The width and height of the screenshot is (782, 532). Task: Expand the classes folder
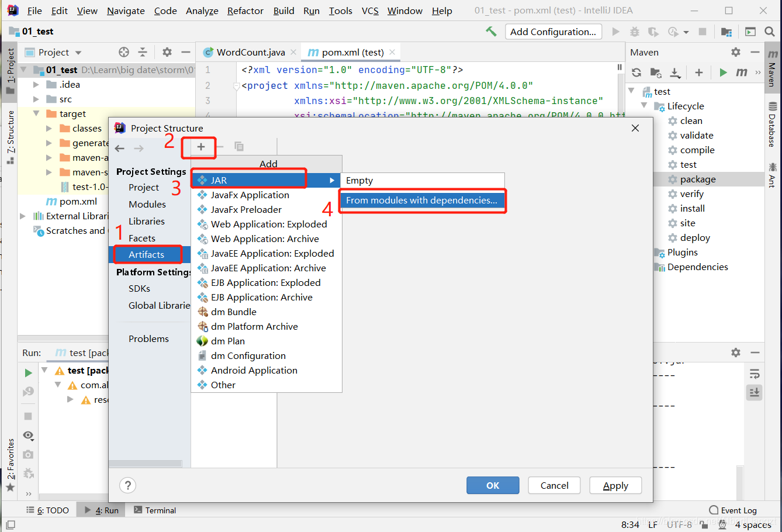point(49,129)
